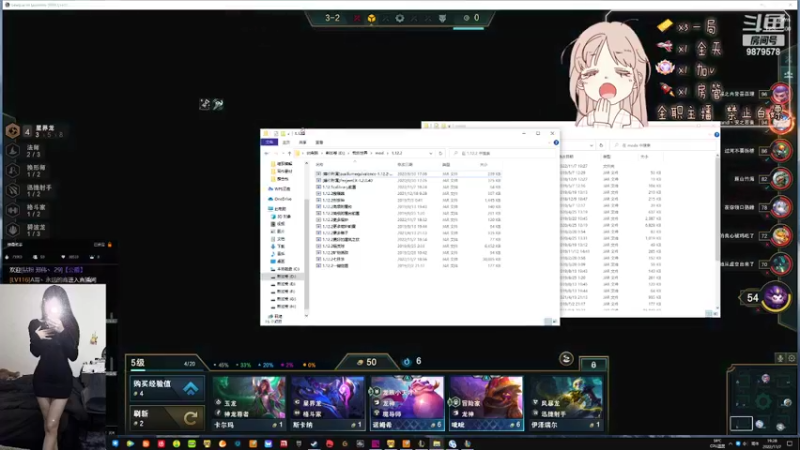800x450 pixels.
Task: Sort files by the name column header
Action: click(x=319, y=165)
